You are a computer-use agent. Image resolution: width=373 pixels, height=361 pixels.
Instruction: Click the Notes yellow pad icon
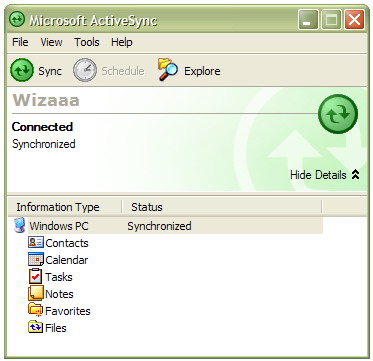click(36, 293)
